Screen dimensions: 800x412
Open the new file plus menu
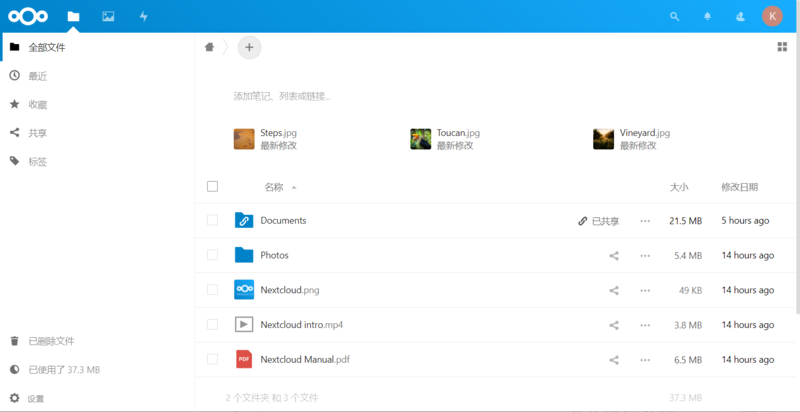point(249,47)
